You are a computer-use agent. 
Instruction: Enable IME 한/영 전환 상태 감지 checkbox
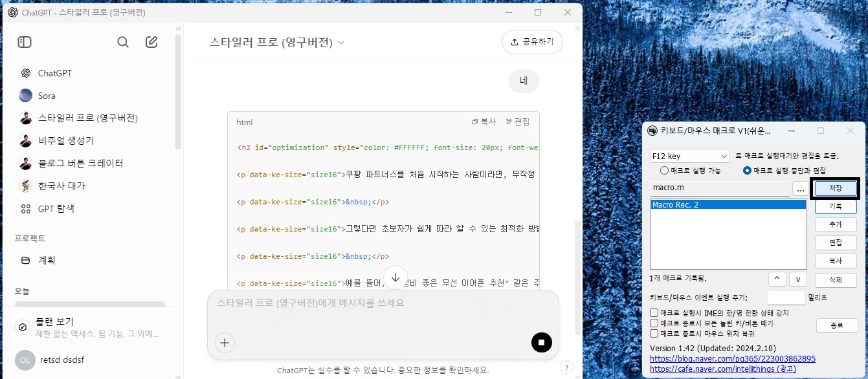pos(654,313)
